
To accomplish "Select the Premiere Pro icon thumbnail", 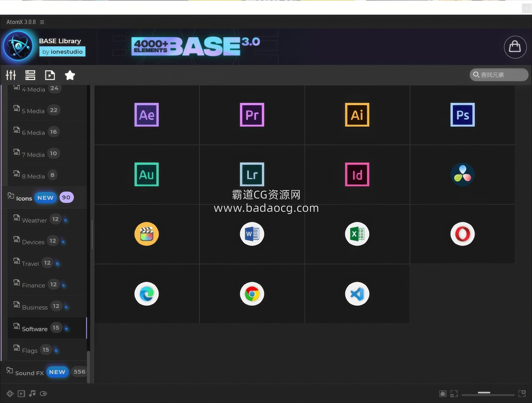I will click(x=252, y=115).
